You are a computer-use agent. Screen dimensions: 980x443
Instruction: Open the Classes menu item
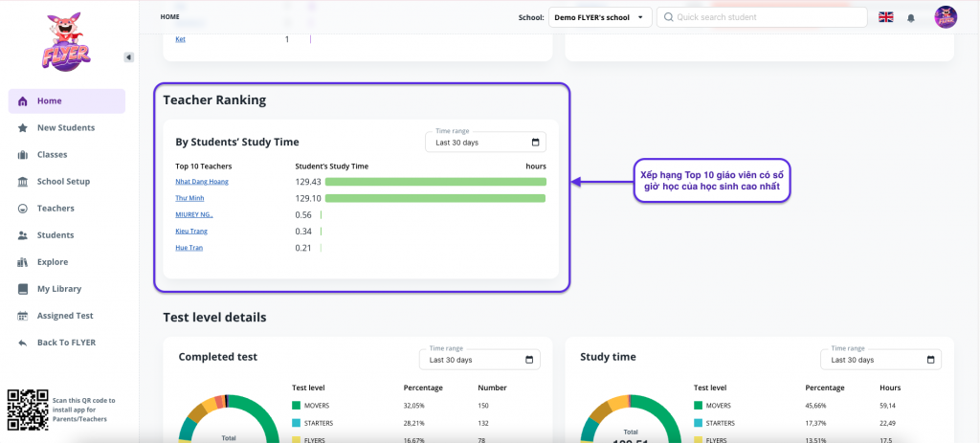(52, 154)
